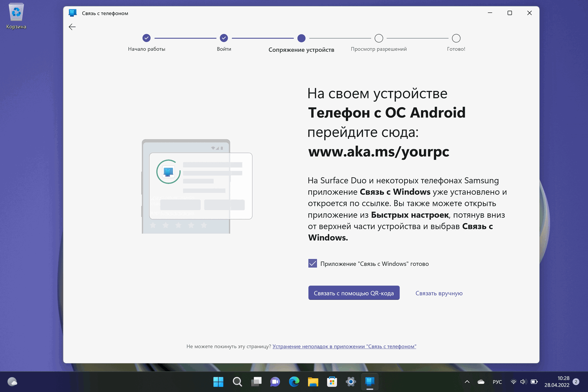Close the 'Связь с телефоном' window
Viewport: 588px width, 392px height.
(529, 13)
